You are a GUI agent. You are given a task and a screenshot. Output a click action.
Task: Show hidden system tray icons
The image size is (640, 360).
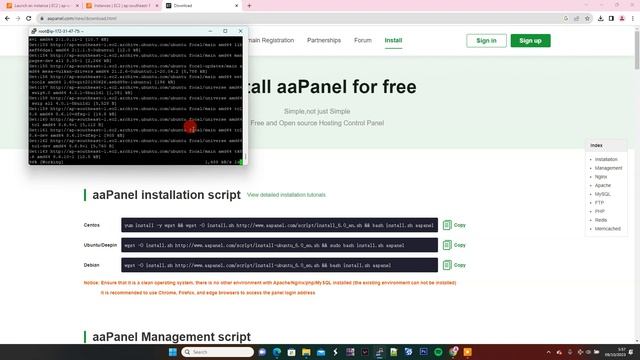point(549,352)
